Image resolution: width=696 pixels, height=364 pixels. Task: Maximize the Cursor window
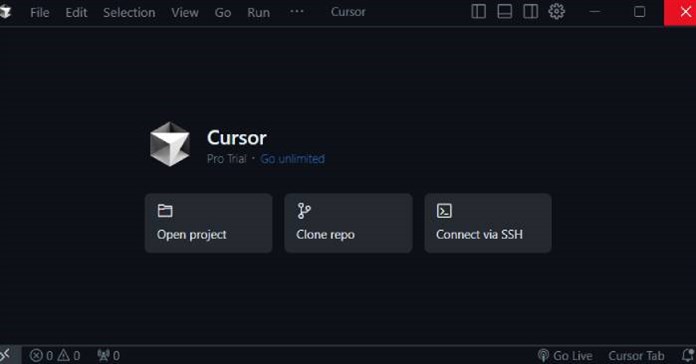pyautogui.click(x=639, y=12)
